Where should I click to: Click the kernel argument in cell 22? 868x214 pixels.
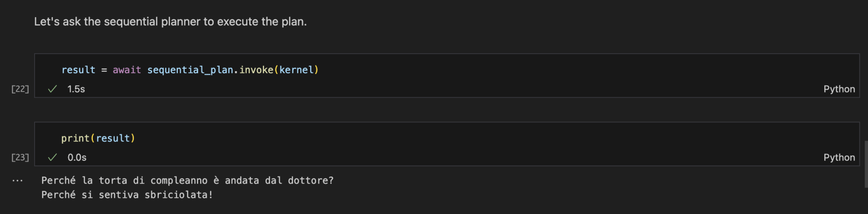(296, 70)
